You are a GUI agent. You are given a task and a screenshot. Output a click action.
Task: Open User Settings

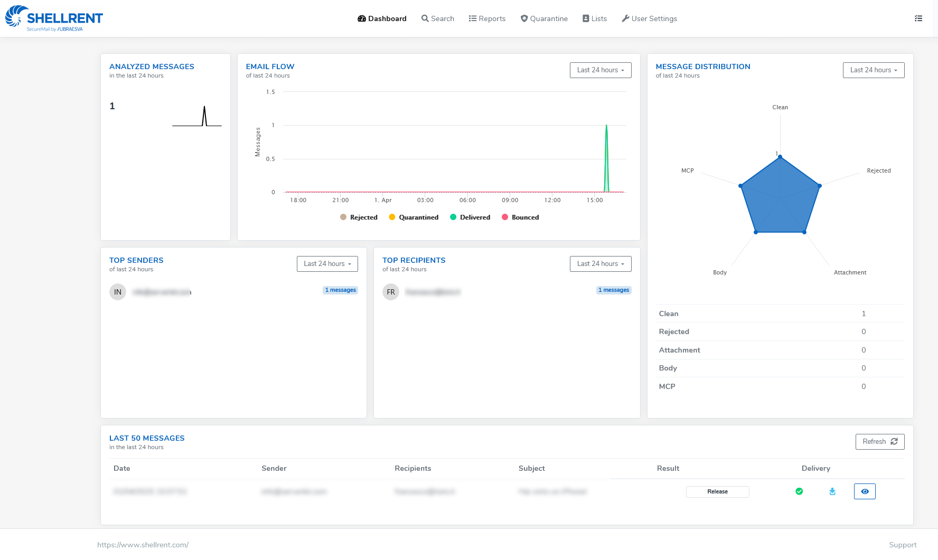coord(649,18)
